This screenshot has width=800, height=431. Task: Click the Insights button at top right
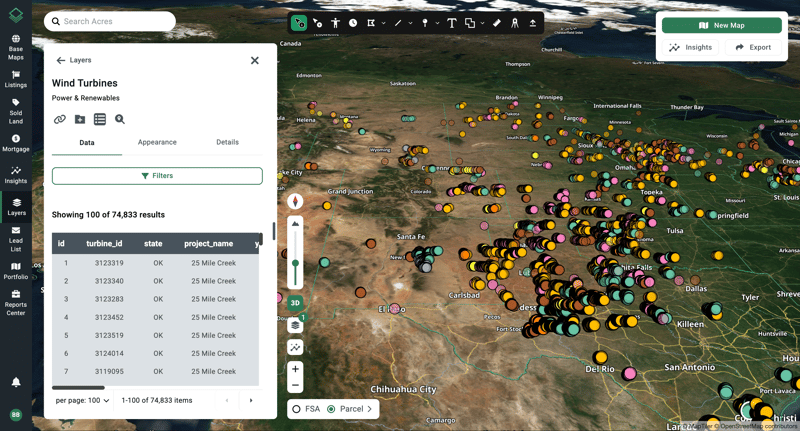(691, 47)
